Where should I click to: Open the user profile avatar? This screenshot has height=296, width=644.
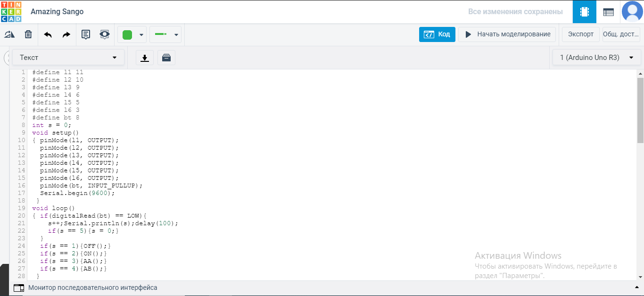(x=632, y=12)
